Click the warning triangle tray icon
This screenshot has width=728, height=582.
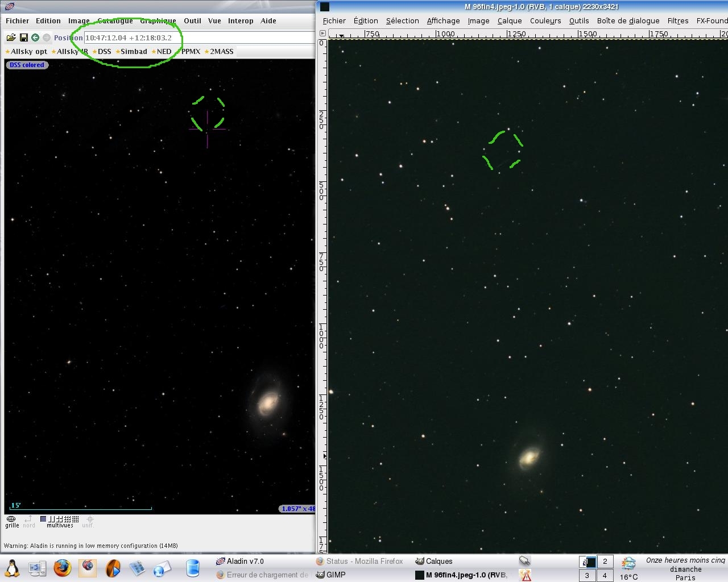click(x=525, y=575)
